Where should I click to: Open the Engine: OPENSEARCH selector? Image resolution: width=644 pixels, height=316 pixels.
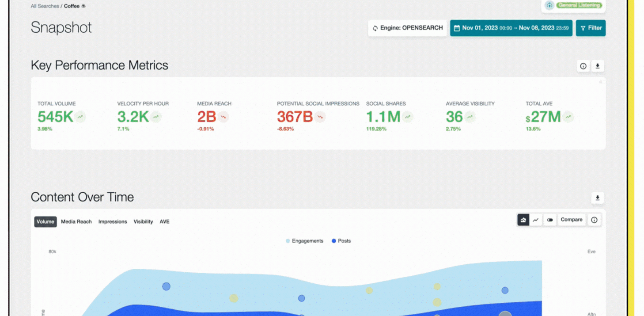tap(407, 28)
